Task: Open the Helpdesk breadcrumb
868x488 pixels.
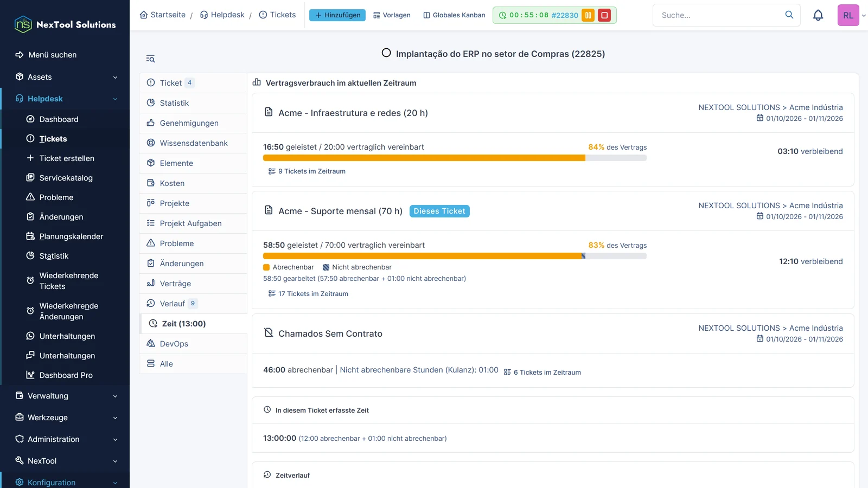Action: 222,15
